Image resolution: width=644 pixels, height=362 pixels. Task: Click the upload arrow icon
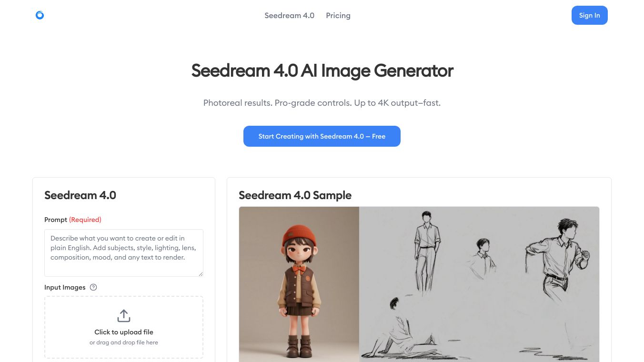tap(124, 316)
